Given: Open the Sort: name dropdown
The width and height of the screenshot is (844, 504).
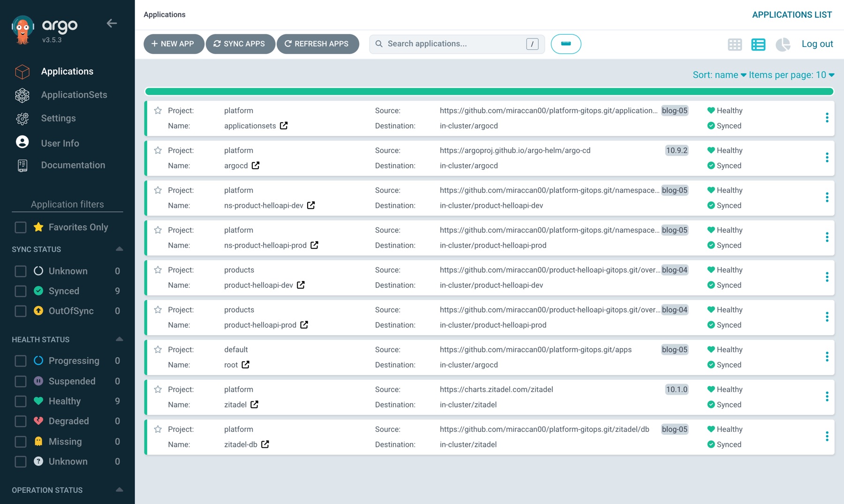Looking at the screenshot, I should click(719, 75).
